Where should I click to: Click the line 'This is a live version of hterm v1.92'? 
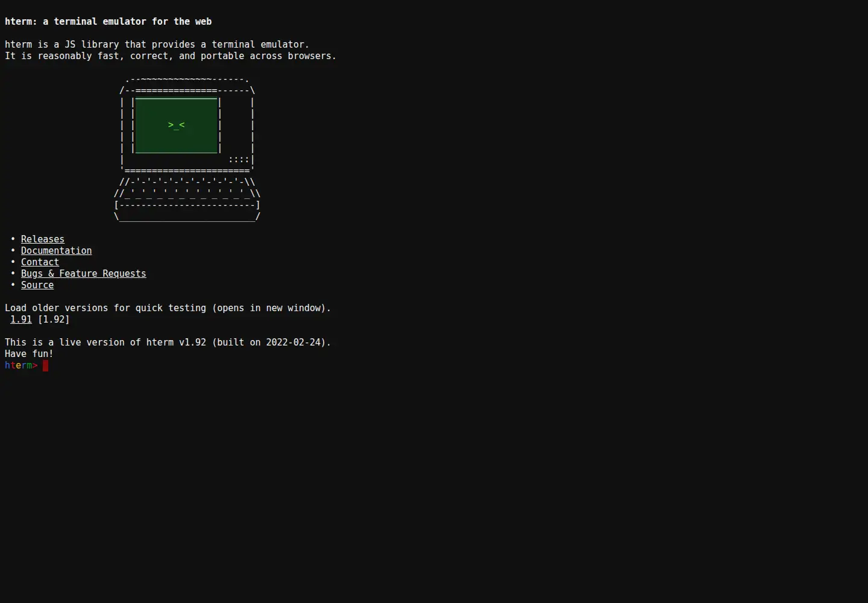[x=168, y=343]
